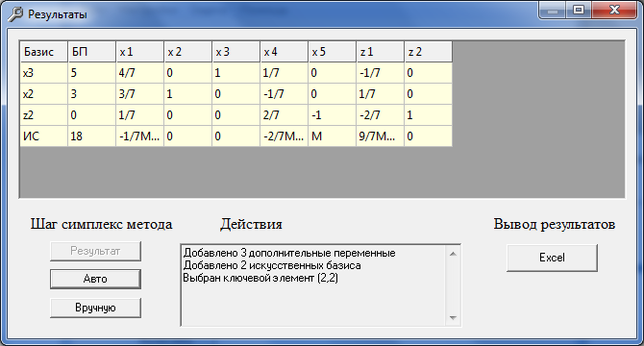Click the ИС row label
The image size is (644, 346).
[43, 136]
